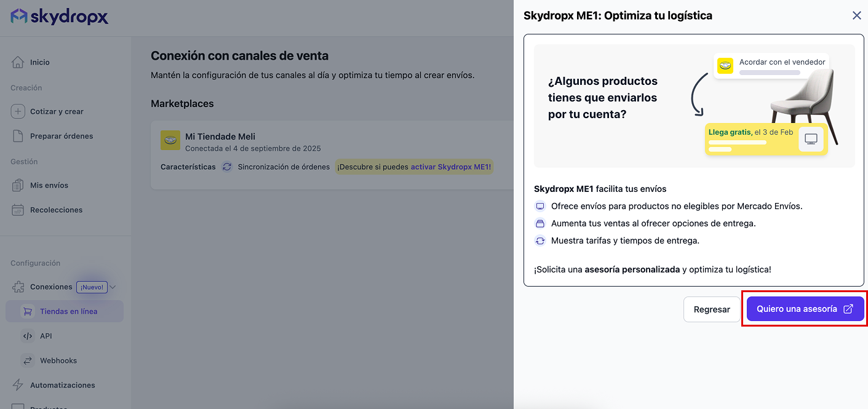Click the Skydropx logo
868x409 pixels.
pos(59,17)
